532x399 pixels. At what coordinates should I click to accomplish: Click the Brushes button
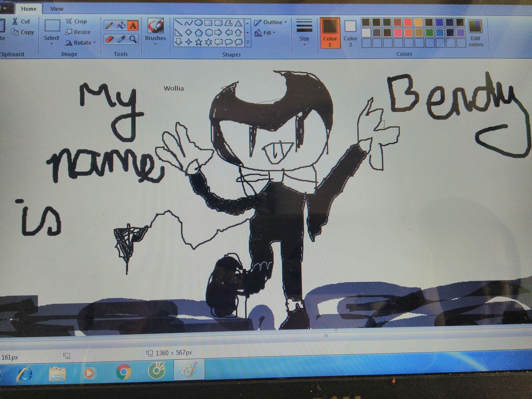[x=155, y=29]
